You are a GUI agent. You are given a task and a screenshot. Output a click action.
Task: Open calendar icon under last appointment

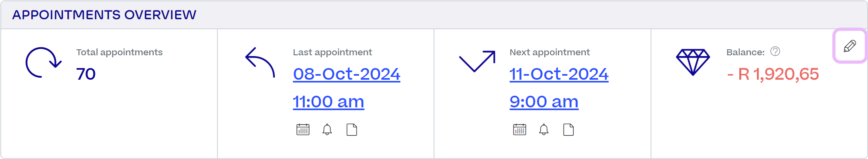(x=303, y=130)
